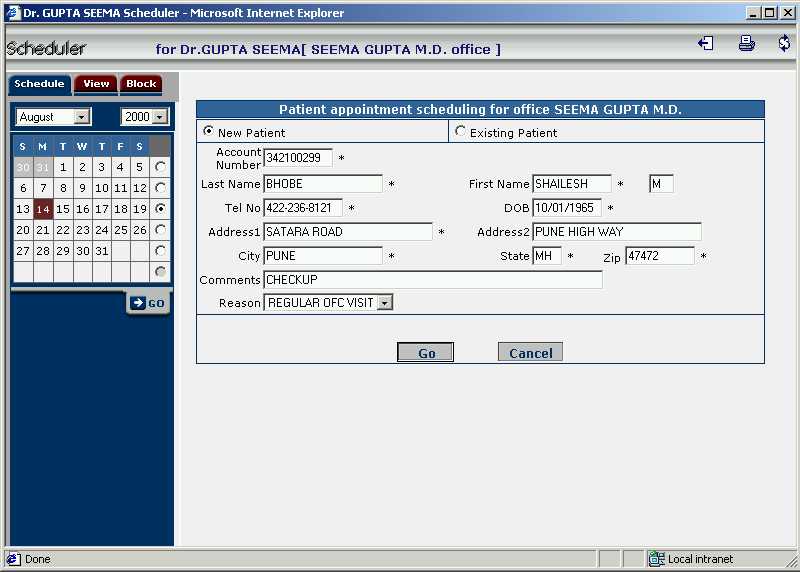Select week radio for row starting 27
This screenshot has height=572, width=800.
[160, 251]
